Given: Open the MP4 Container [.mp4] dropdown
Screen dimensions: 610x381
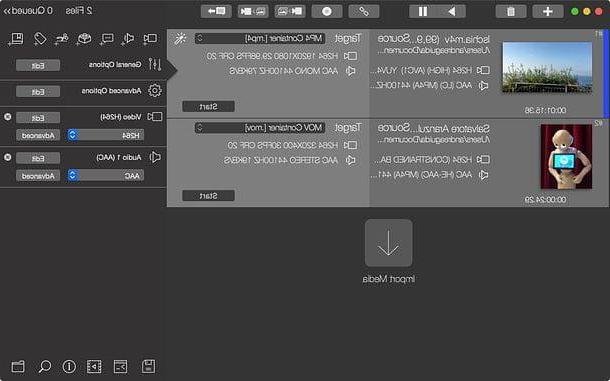Looking at the screenshot, I should 260,39.
